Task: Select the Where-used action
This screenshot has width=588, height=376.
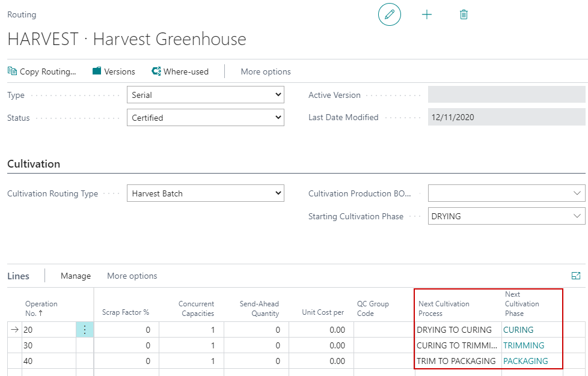Action: 180,71
